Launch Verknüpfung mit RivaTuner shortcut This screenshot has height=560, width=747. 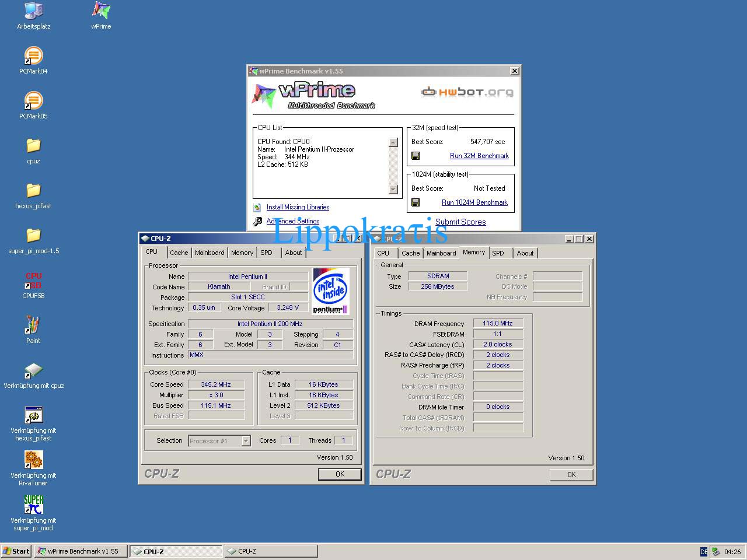coord(33,468)
